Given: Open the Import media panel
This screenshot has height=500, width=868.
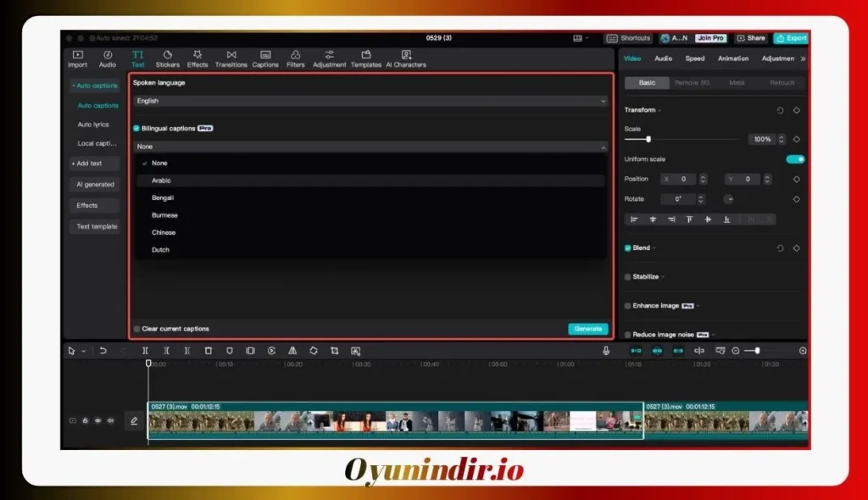Looking at the screenshot, I should 77,58.
